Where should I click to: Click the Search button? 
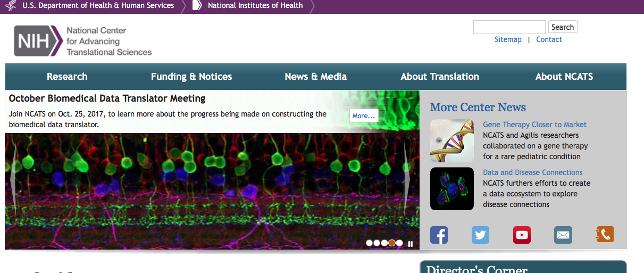point(562,27)
